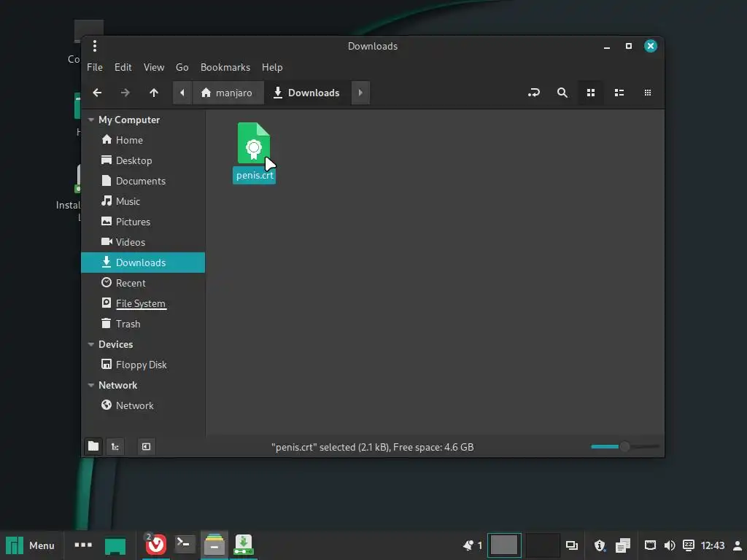Open the Vivaldi browser in the taskbar
Image resolution: width=747 pixels, height=560 pixels.
point(155,545)
